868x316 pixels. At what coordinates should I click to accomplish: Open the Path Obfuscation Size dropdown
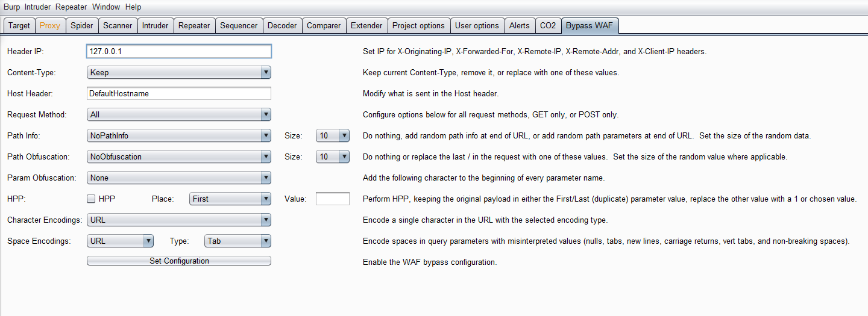pos(333,156)
